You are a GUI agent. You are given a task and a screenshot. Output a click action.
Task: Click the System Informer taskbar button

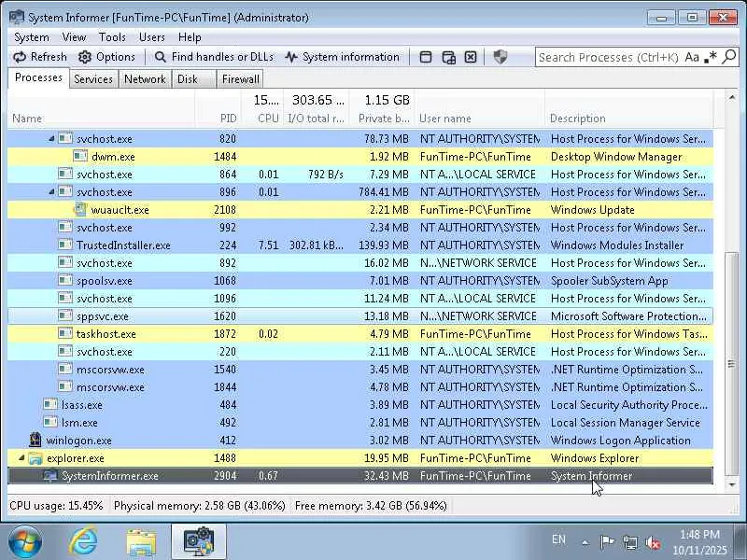click(199, 541)
